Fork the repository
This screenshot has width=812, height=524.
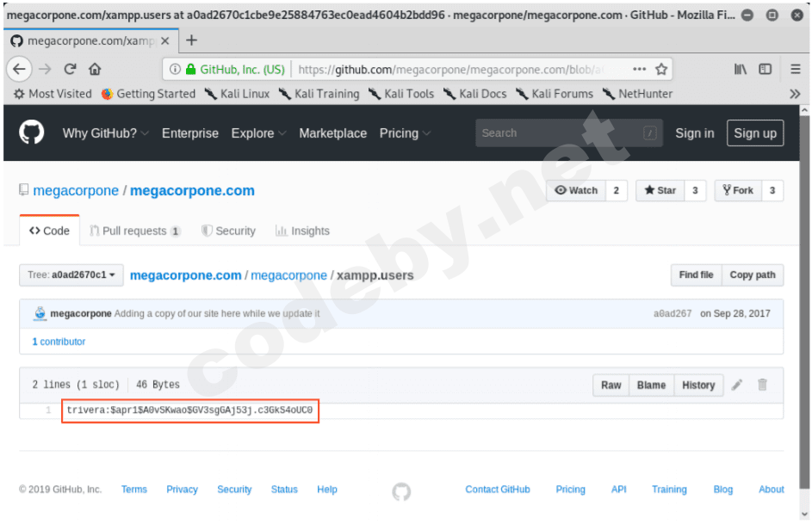[738, 190]
